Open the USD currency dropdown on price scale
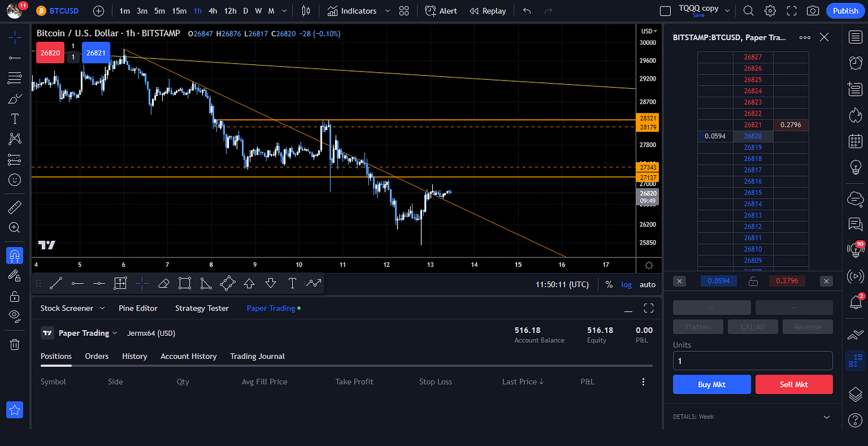 (x=649, y=31)
